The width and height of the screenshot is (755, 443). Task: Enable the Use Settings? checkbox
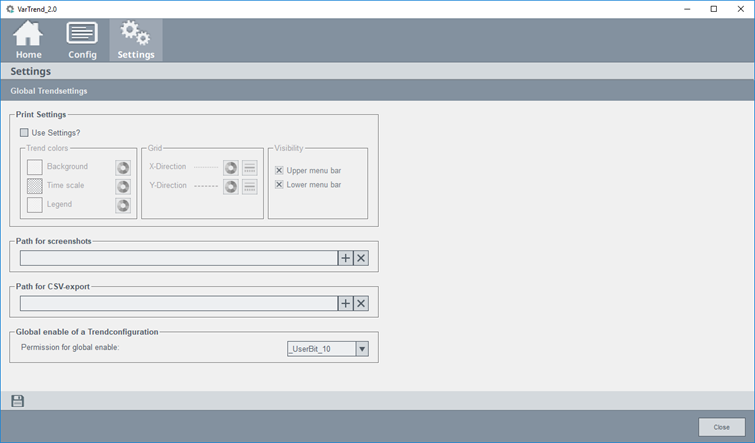[24, 132]
